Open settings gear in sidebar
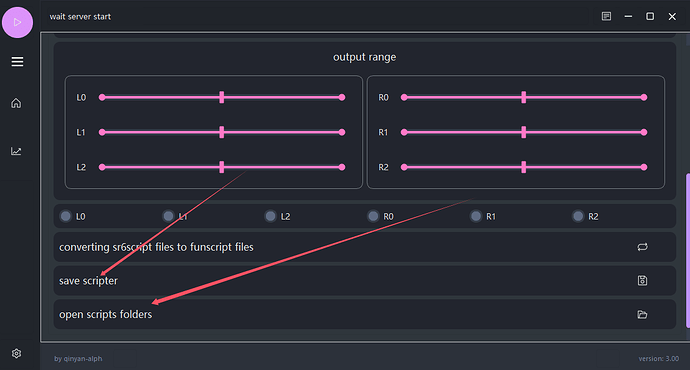Image resolution: width=690 pixels, height=370 pixels. (x=16, y=353)
